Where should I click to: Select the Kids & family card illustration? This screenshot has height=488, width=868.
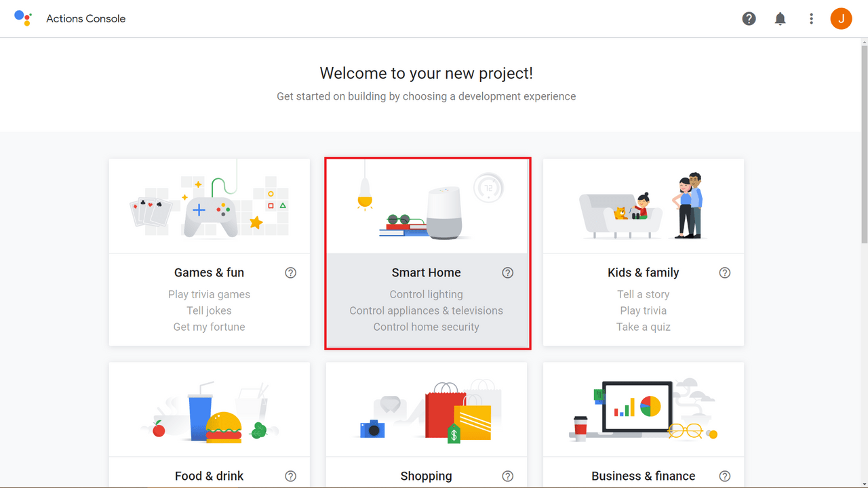coord(644,206)
